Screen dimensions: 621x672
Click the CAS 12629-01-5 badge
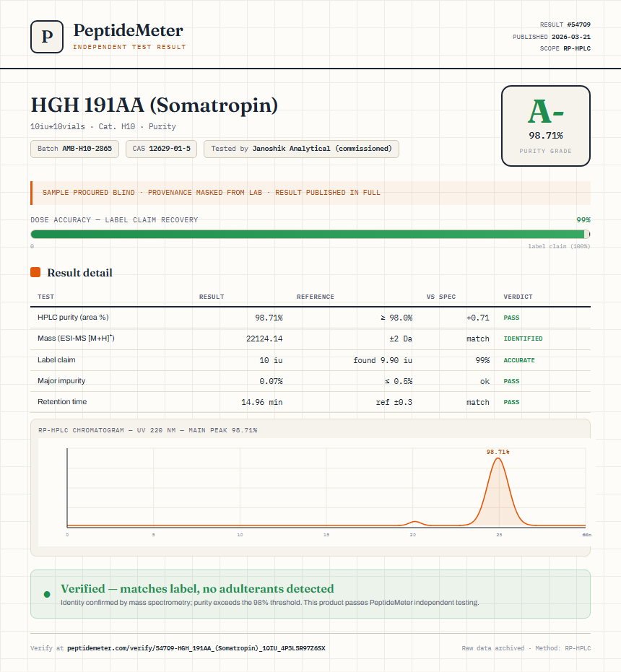pyautogui.click(x=161, y=149)
